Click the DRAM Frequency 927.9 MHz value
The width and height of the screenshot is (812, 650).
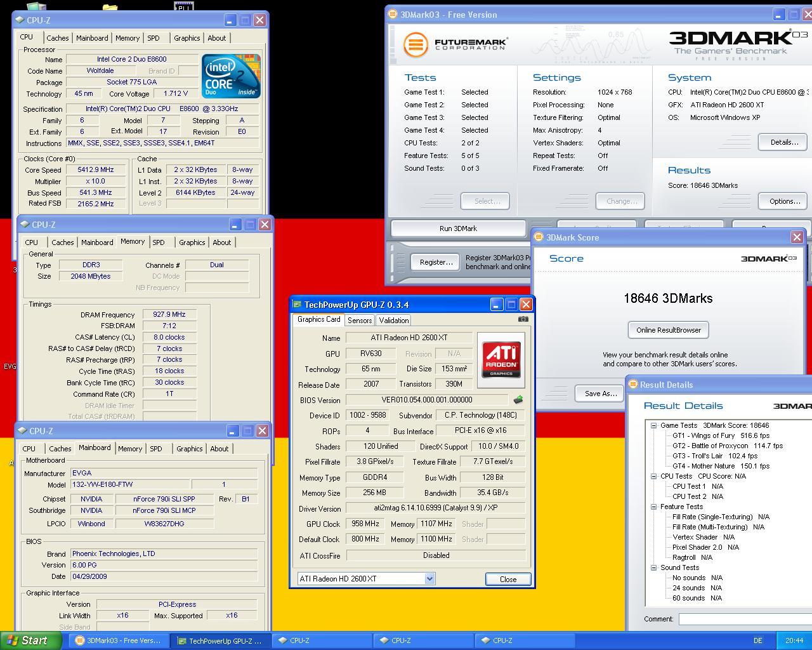[169, 314]
